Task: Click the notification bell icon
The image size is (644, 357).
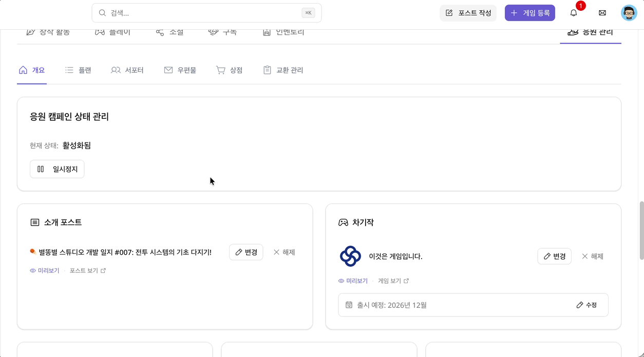Action: [574, 13]
